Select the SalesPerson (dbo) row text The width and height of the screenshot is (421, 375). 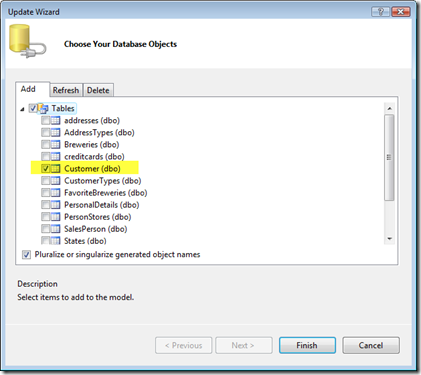pos(96,229)
